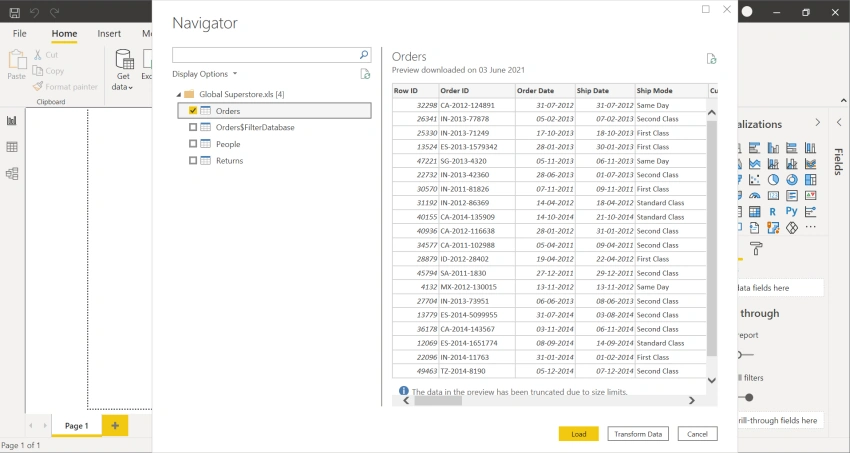The height and width of the screenshot is (453, 850).
Task: Select the Python visual icon
Action: [x=791, y=211]
